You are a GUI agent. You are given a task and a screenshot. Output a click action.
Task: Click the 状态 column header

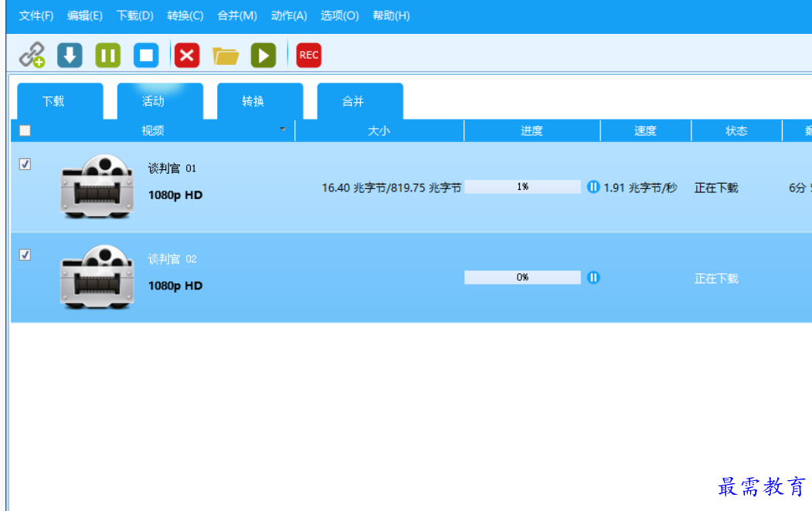(x=736, y=131)
